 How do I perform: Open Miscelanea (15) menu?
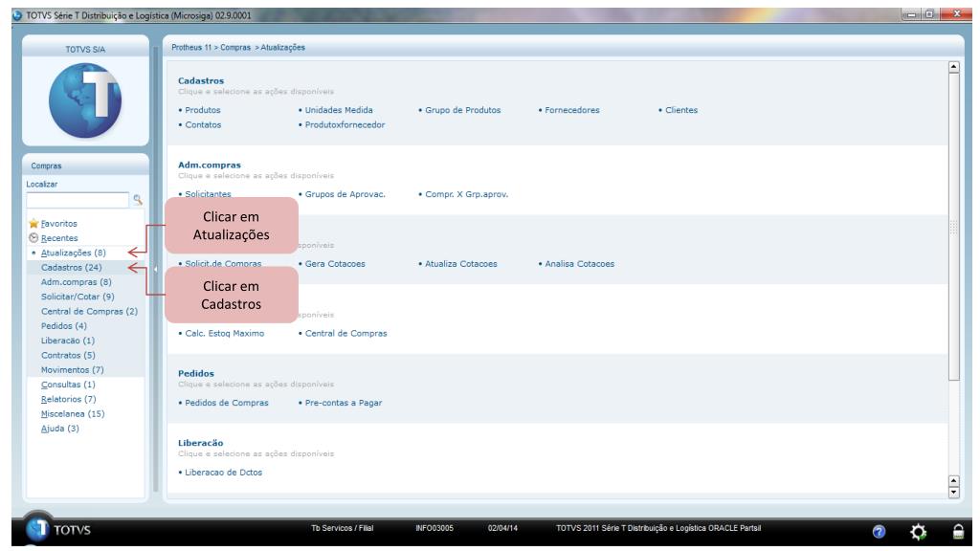click(x=73, y=414)
